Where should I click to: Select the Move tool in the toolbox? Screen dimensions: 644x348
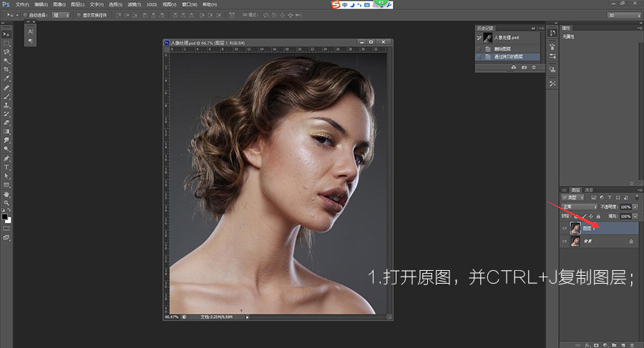coord(7,34)
